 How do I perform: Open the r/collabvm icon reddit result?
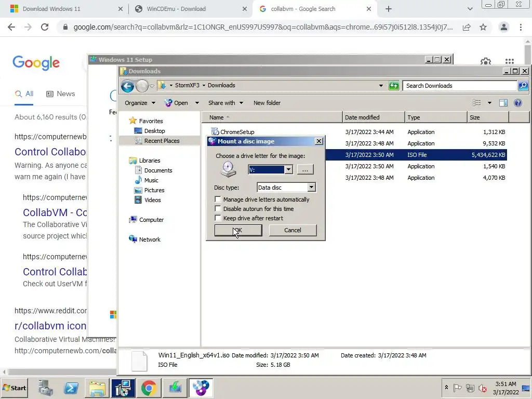point(50,326)
